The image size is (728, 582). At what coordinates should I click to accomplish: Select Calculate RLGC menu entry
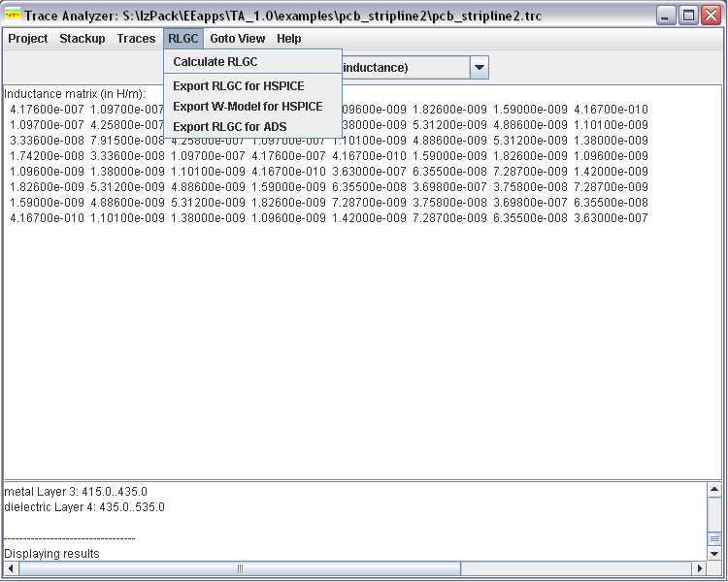coord(215,62)
